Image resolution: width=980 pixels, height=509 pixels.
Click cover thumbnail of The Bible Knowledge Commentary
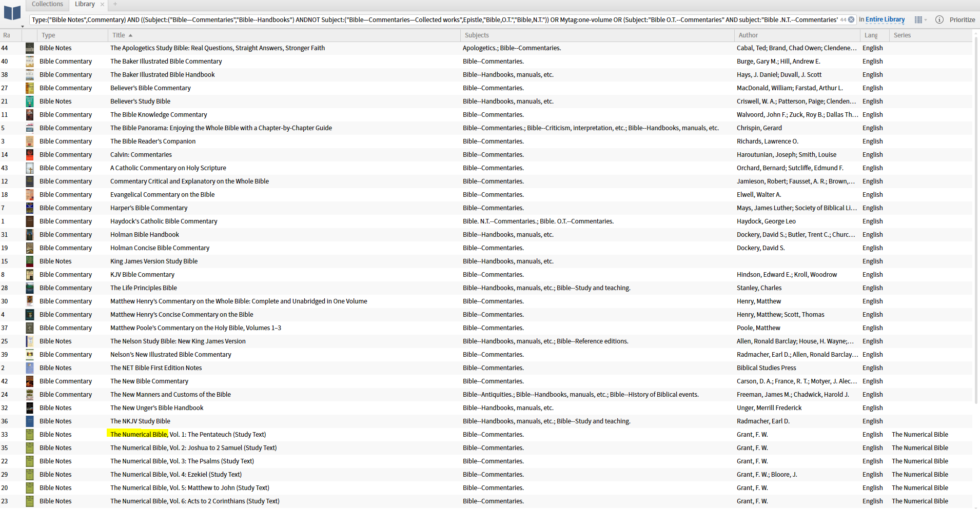pyautogui.click(x=30, y=115)
